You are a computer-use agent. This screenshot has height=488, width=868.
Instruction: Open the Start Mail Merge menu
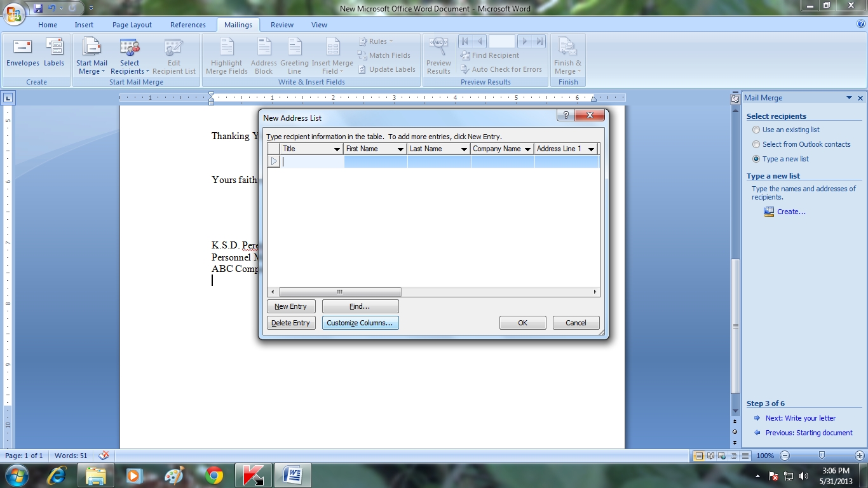[92, 56]
